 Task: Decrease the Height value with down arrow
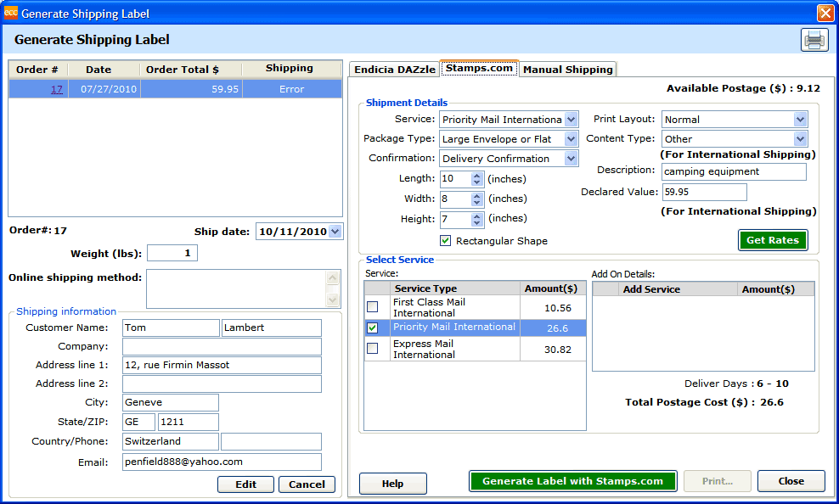476,223
